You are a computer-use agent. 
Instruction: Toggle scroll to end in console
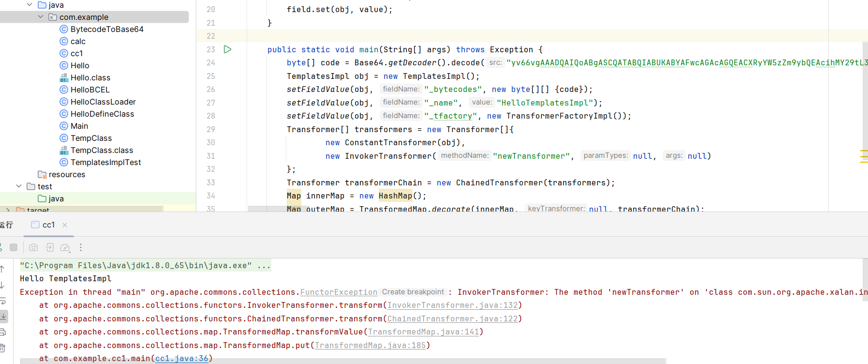(3, 316)
